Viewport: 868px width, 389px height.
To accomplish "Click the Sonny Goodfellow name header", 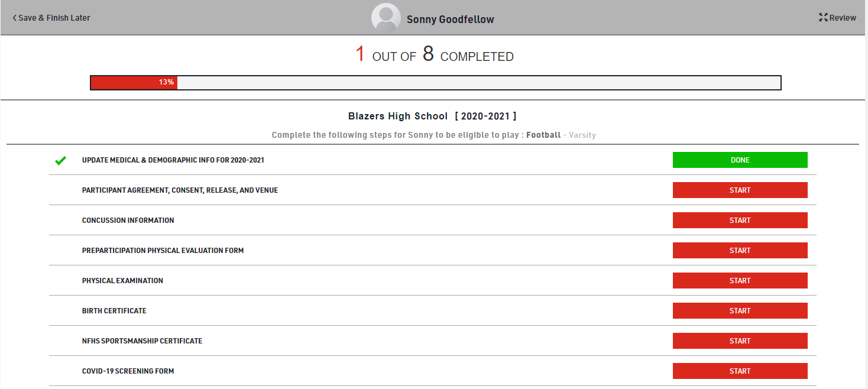I will click(450, 20).
